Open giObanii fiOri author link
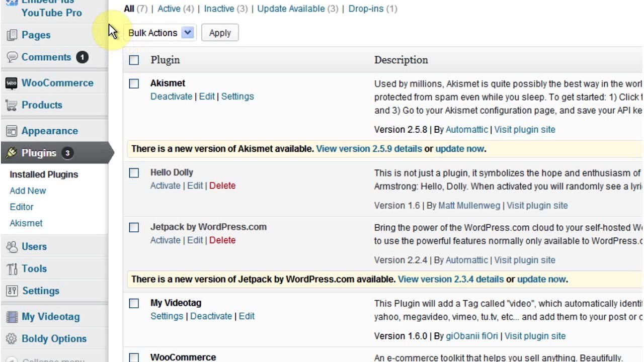This screenshot has height=362, width=644. point(472,336)
